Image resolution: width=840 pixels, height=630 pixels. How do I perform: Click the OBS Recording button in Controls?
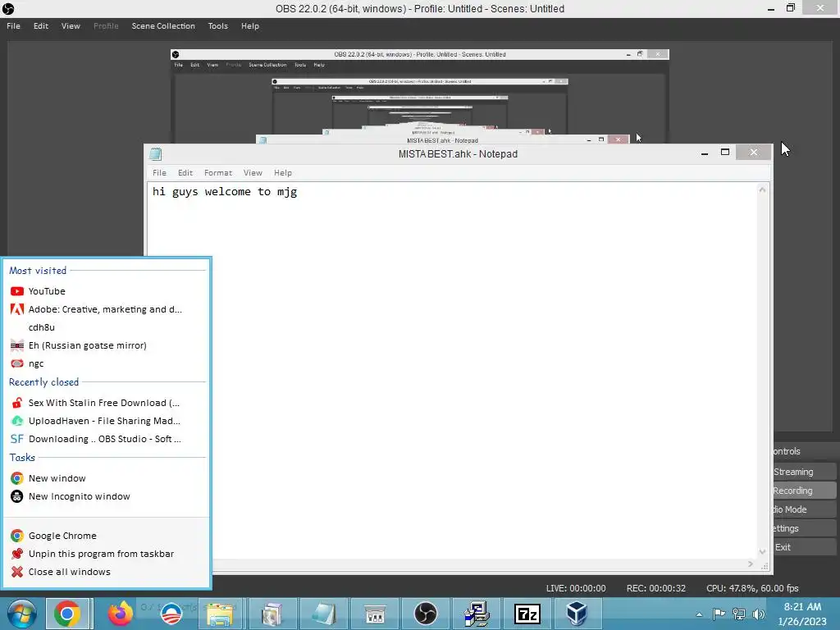coord(804,491)
